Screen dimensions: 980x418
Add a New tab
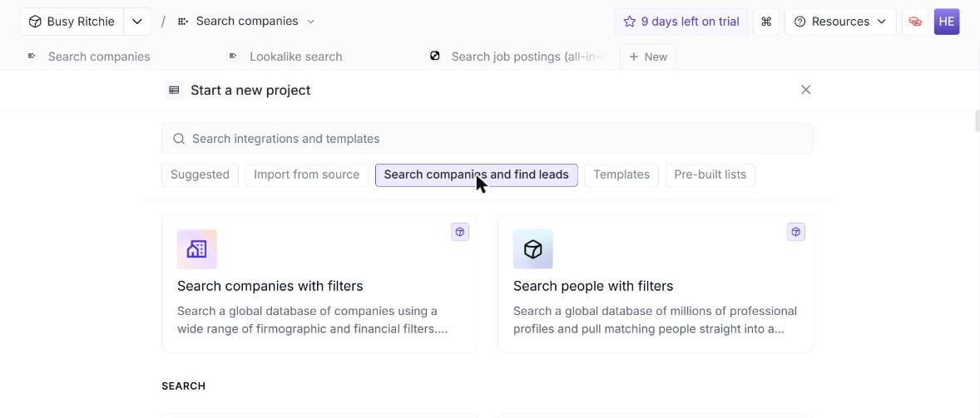click(648, 57)
